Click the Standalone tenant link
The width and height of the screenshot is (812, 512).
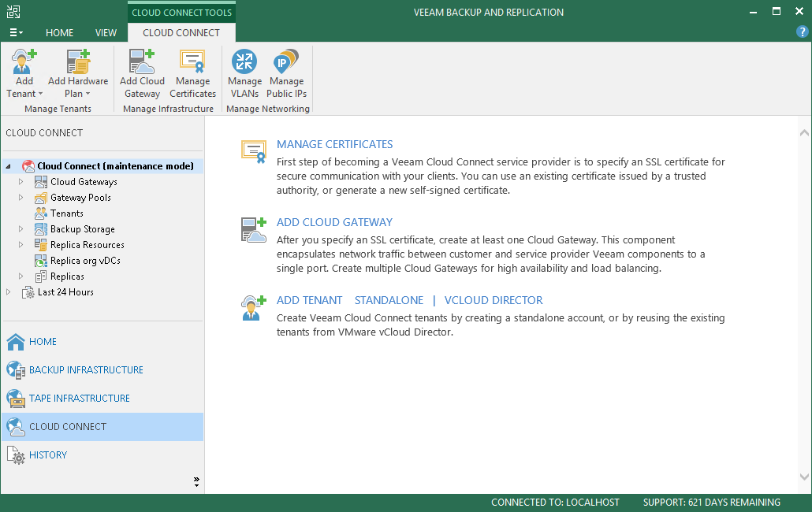coord(389,300)
